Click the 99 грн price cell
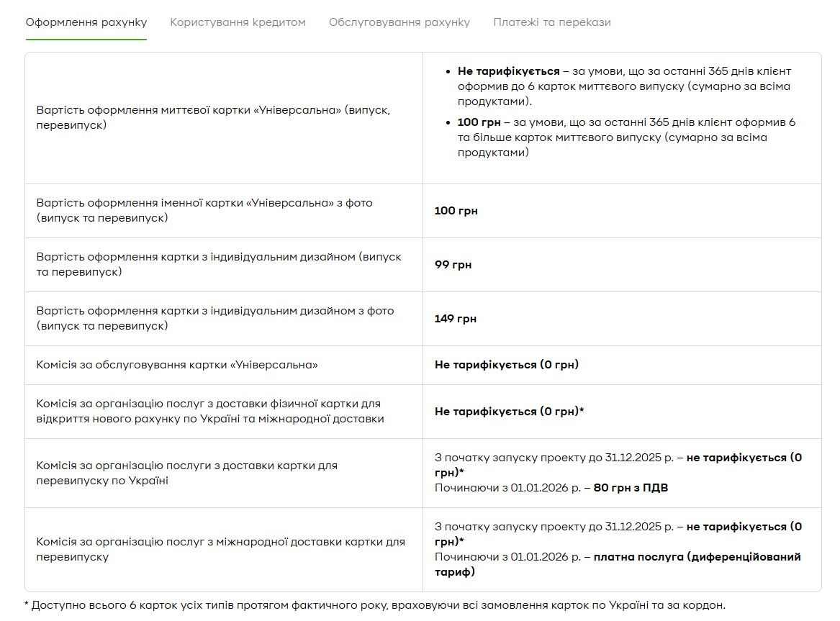Image resolution: width=840 pixels, height=621 pixels. tap(453, 265)
